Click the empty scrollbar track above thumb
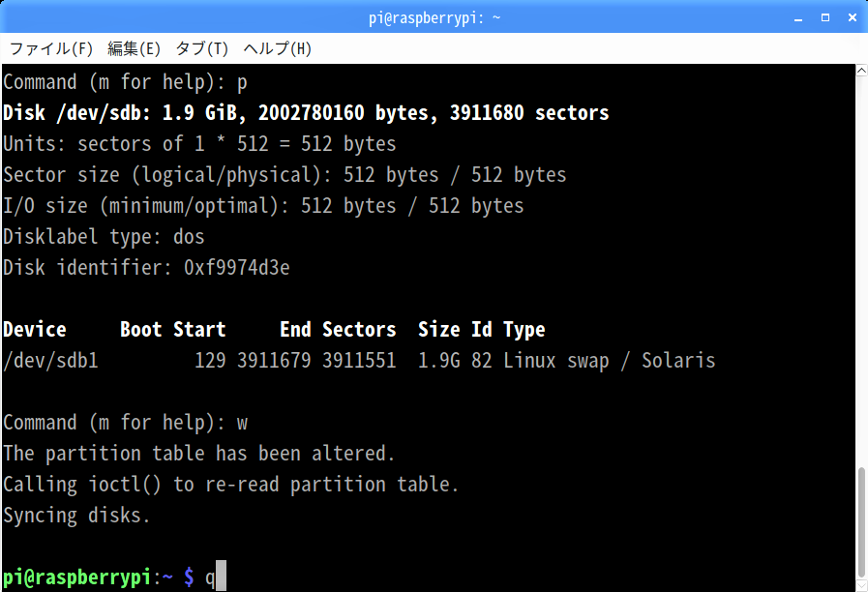 pyautogui.click(x=861, y=271)
